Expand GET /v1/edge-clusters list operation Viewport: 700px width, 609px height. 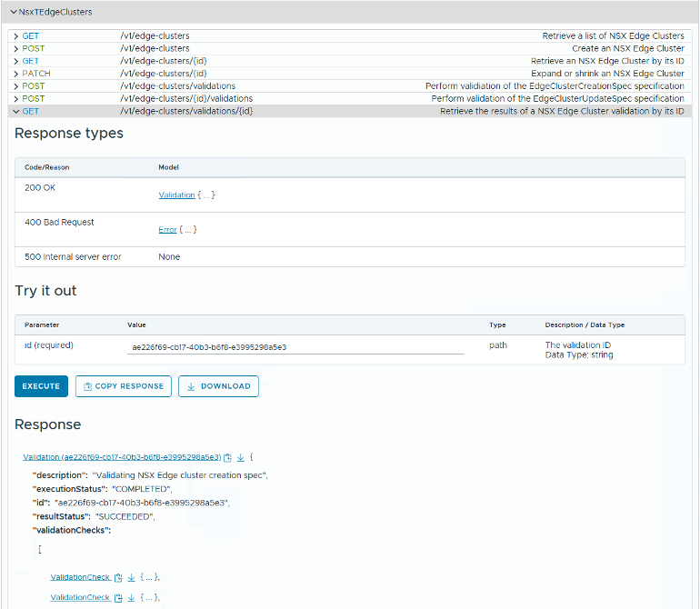pyautogui.click(x=16, y=35)
